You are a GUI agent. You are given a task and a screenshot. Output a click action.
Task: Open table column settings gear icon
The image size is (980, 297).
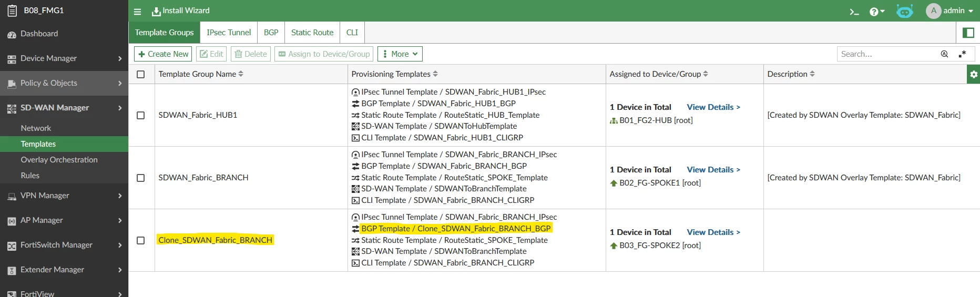tap(974, 74)
